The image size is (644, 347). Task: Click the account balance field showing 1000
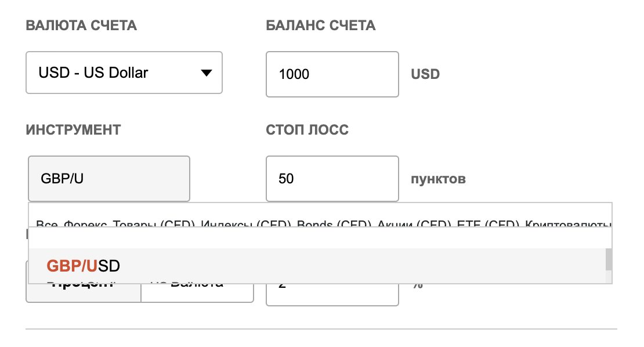click(x=332, y=74)
